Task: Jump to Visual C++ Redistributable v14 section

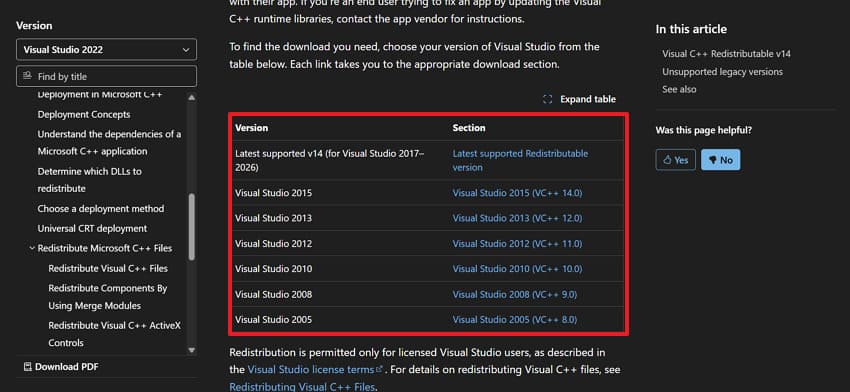Action: (726, 54)
